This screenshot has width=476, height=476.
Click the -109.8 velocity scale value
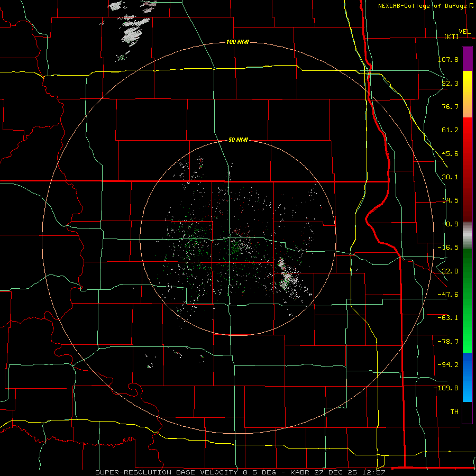[x=446, y=388]
